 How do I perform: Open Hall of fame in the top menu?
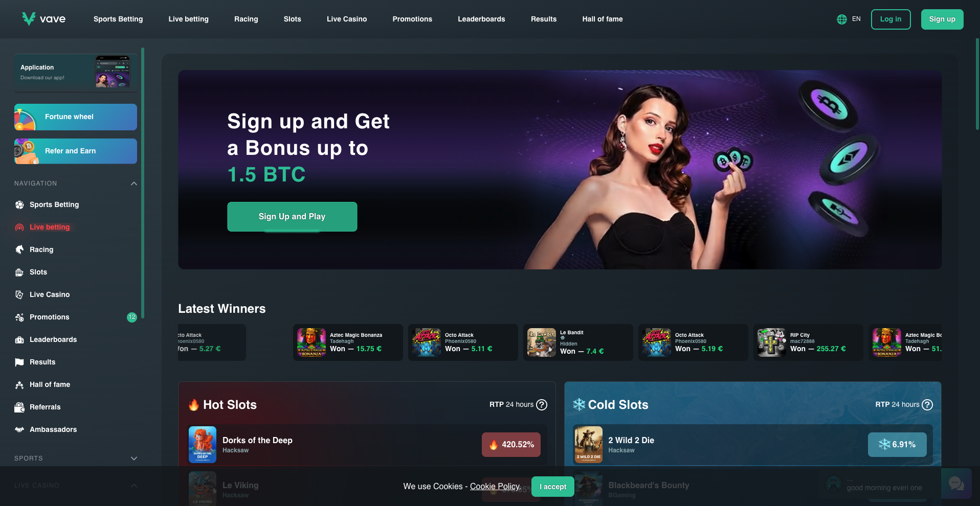[x=603, y=19]
